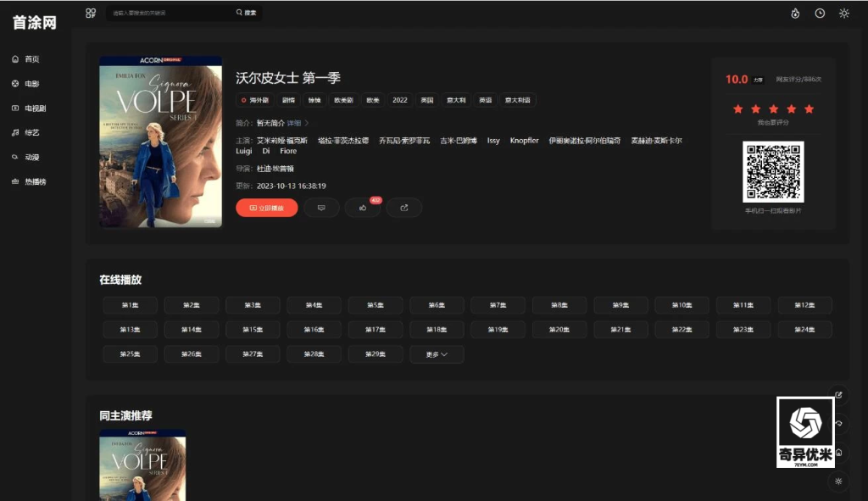Viewport: 868px width, 501px height.
Task: Select the 英国 region tag
Action: (x=427, y=100)
